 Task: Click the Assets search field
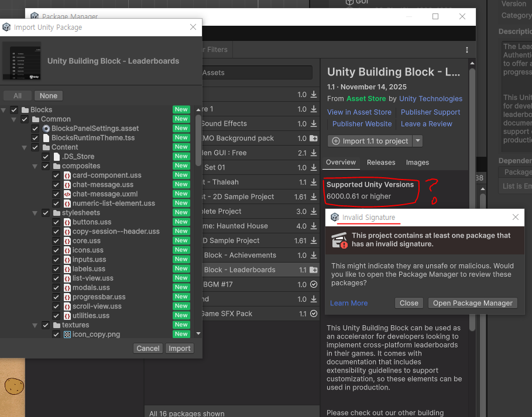pyautogui.click(x=257, y=73)
